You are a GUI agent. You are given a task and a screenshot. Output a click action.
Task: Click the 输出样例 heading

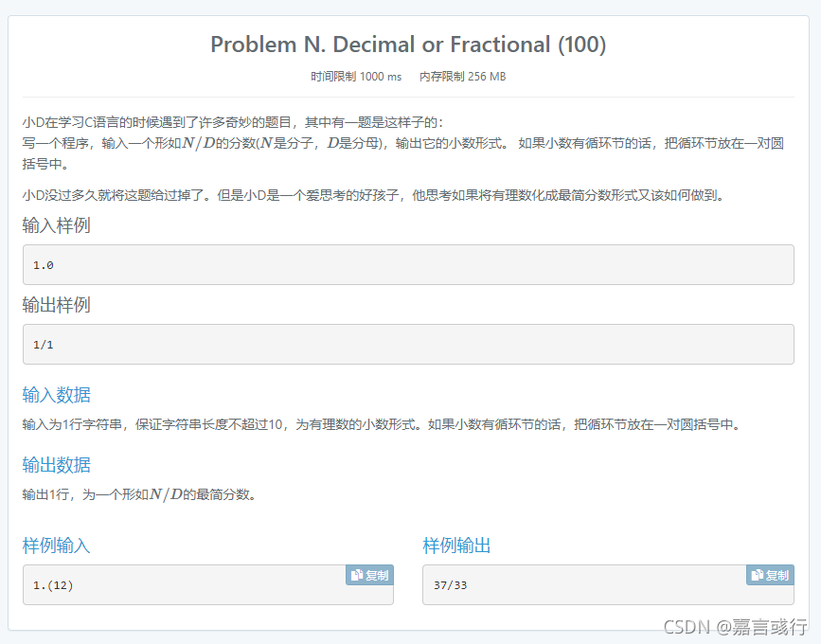coord(57,305)
